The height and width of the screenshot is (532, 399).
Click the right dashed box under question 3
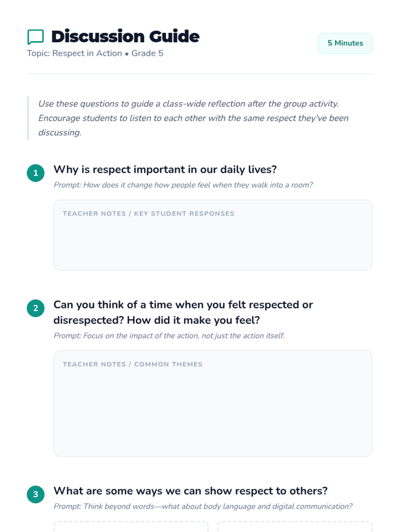click(x=295, y=527)
